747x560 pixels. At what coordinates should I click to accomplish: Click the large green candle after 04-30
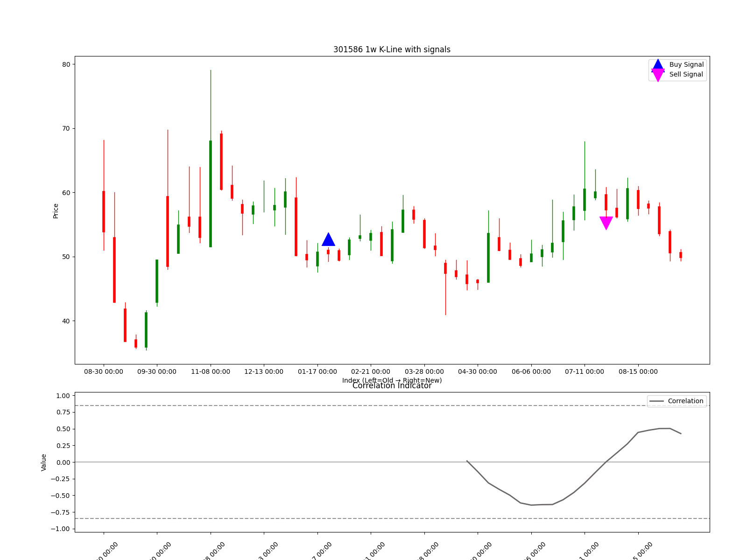(x=488, y=258)
